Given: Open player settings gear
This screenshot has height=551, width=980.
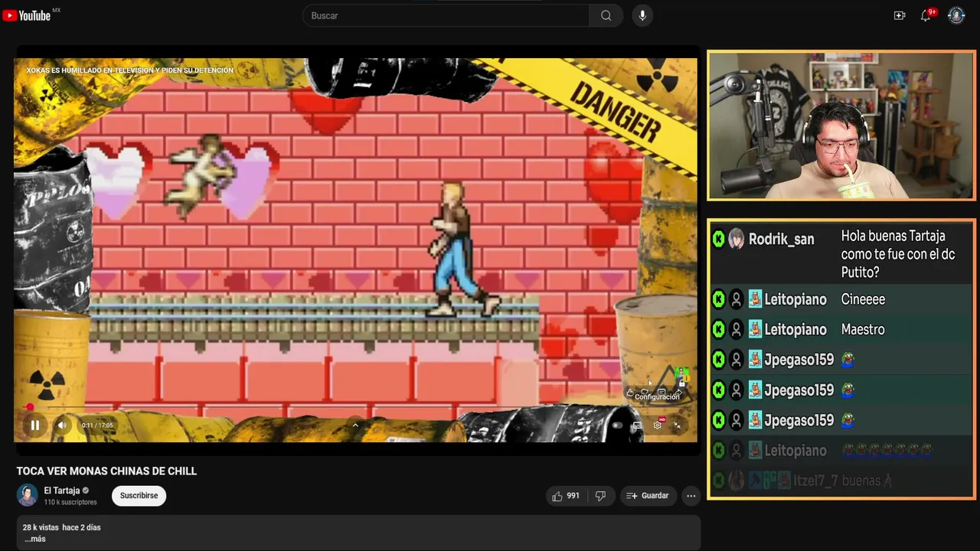Looking at the screenshot, I should coord(657,425).
